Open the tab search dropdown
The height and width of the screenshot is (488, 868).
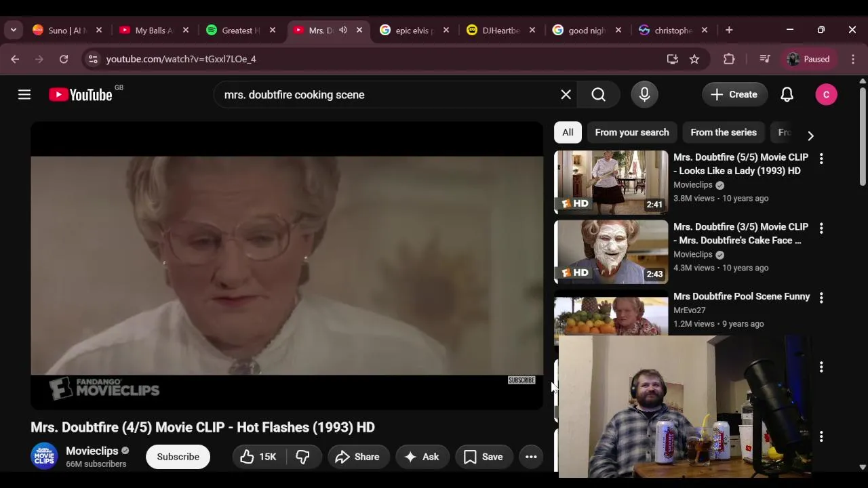(14, 30)
